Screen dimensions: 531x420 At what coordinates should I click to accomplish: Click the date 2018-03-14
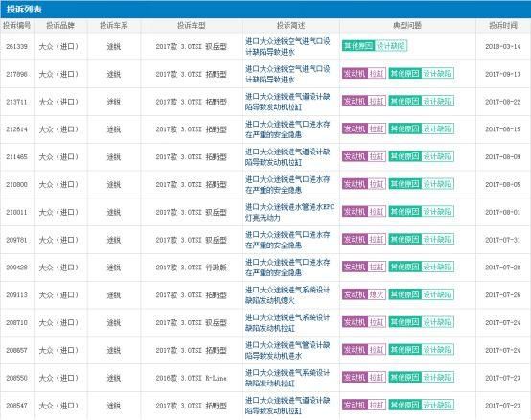pos(503,46)
